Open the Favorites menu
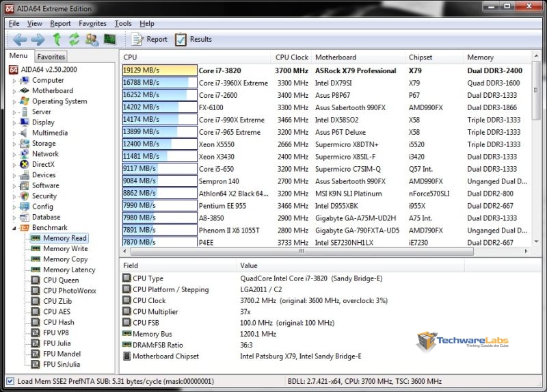The height and width of the screenshot is (392, 547). tap(92, 23)
